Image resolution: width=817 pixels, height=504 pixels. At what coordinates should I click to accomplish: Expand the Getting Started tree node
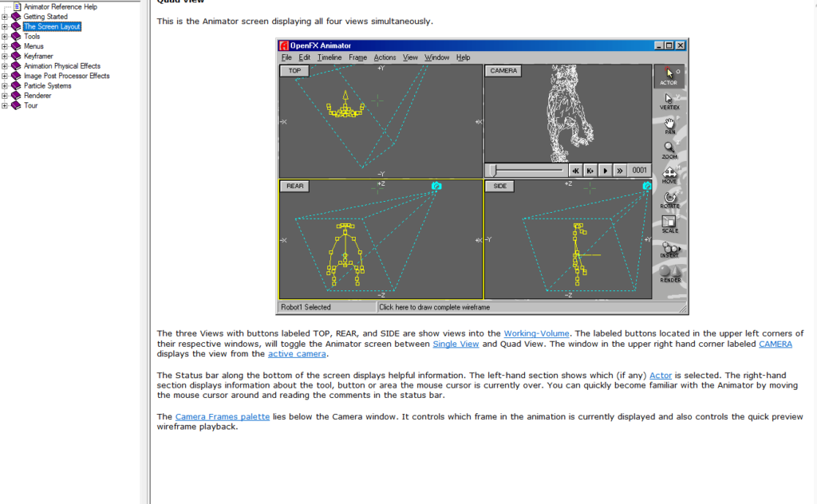point(5,17)
